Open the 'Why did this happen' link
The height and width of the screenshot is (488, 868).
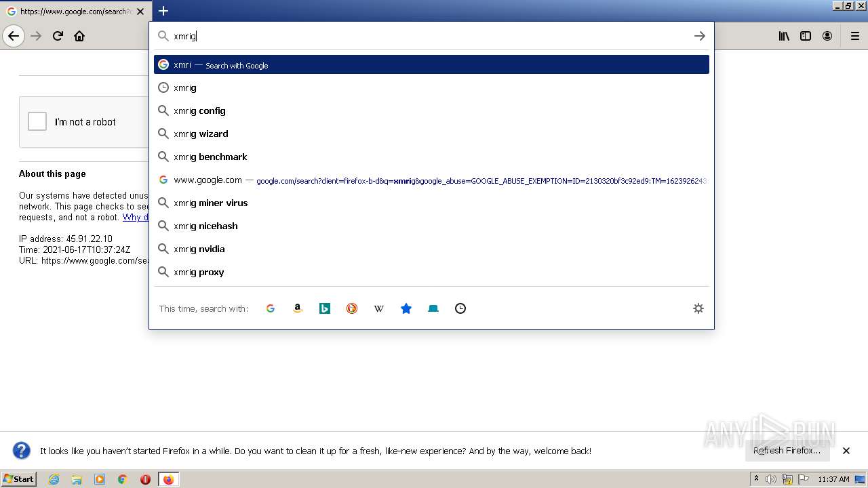coord(135,217)
